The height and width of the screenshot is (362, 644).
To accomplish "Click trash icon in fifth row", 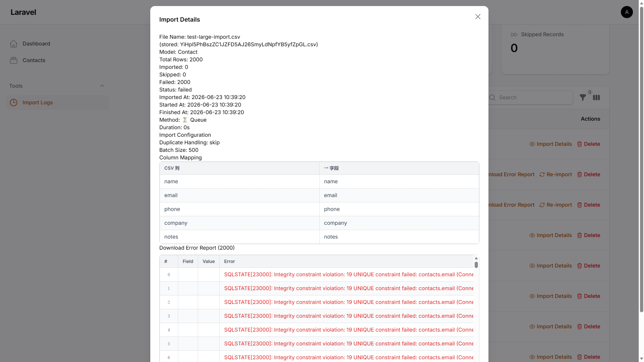I will click(x=579, y=266).
